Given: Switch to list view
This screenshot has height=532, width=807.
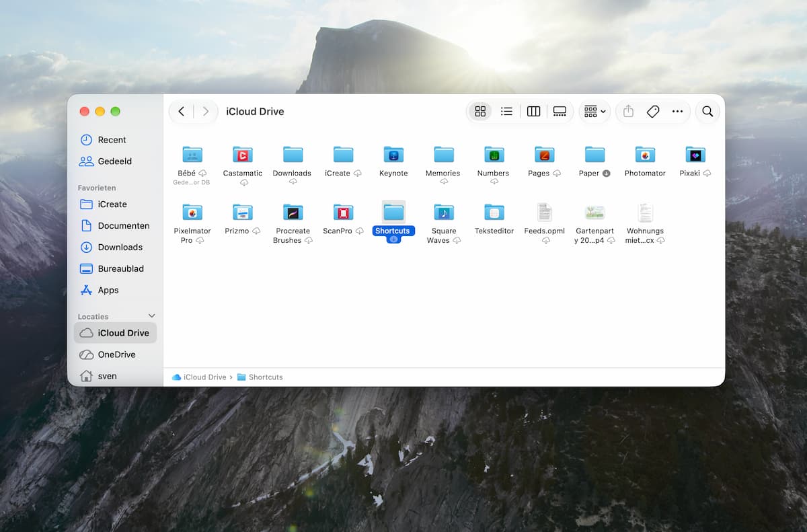Looking at the screenshot, I should 506,112.
